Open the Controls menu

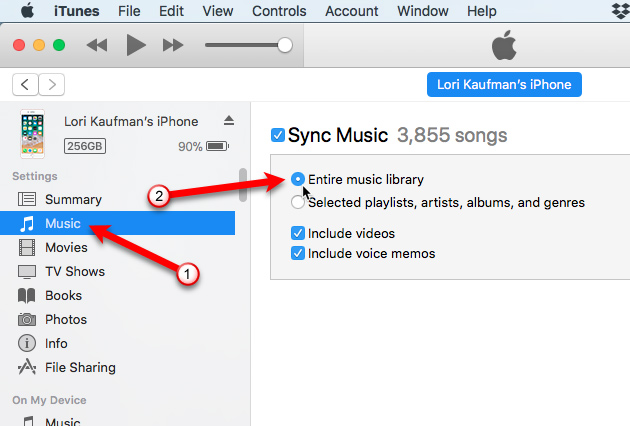pos(279,11)
